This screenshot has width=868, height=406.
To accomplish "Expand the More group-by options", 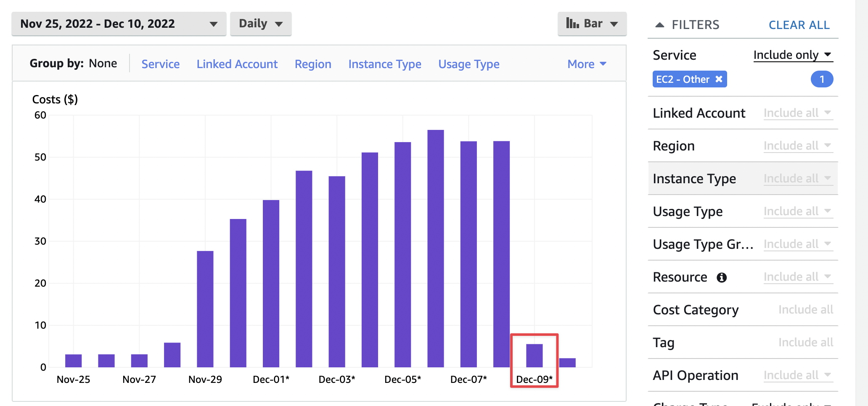I will coord(586,64).
